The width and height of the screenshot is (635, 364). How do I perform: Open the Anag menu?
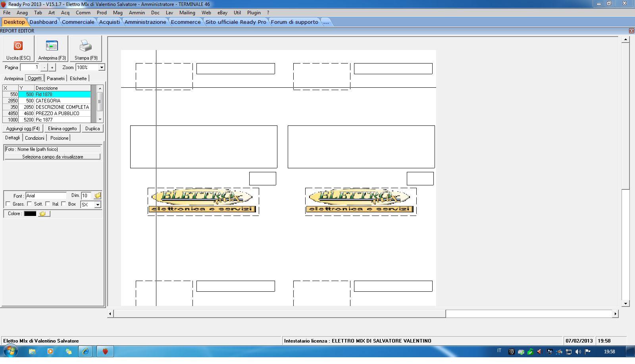(22, 13)
